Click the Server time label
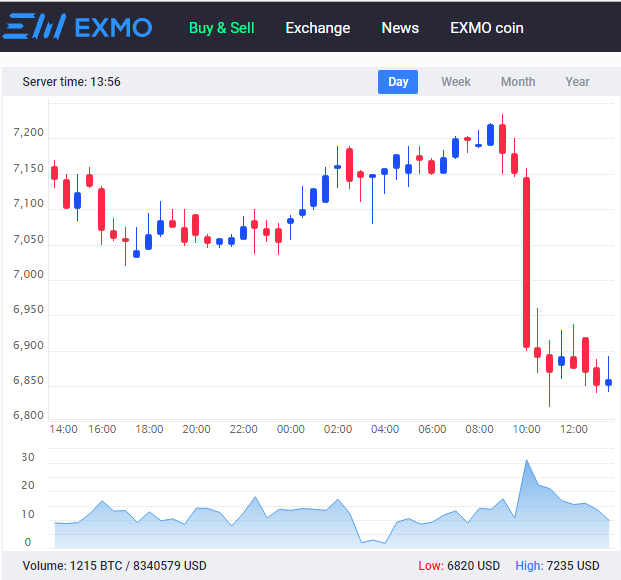This screenshot has height=580, width=621. [x=71, y=82]
